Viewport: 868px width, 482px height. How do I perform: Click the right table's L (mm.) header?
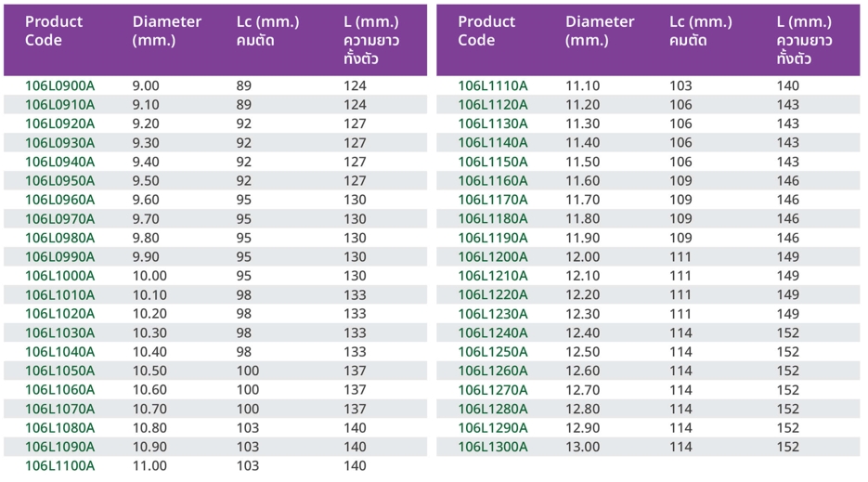click(x=804, y=40)
